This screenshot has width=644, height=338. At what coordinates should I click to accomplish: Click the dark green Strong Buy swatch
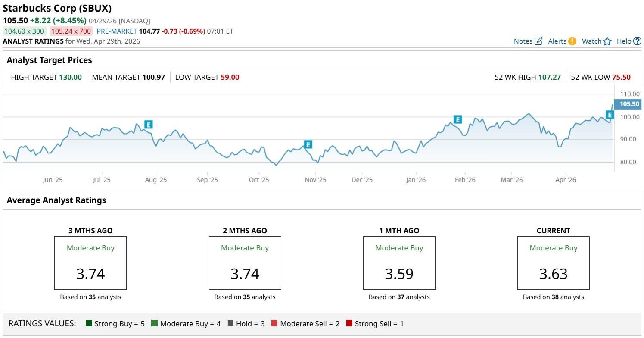(x=89, y=323)
